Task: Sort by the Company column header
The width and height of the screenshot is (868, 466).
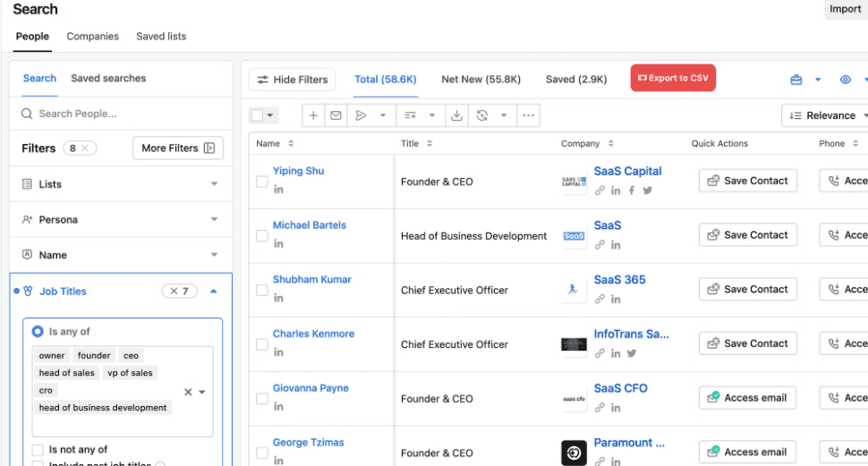Action: (x=587, y=143)
